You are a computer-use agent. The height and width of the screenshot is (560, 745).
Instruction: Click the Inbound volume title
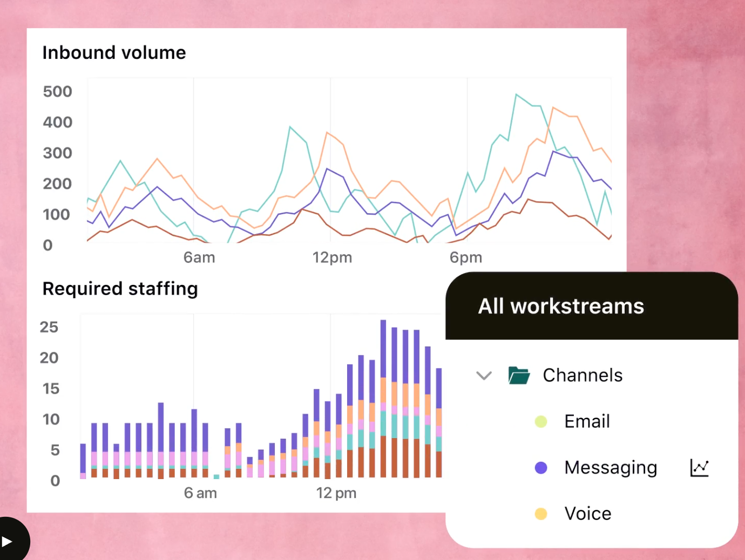114,53
